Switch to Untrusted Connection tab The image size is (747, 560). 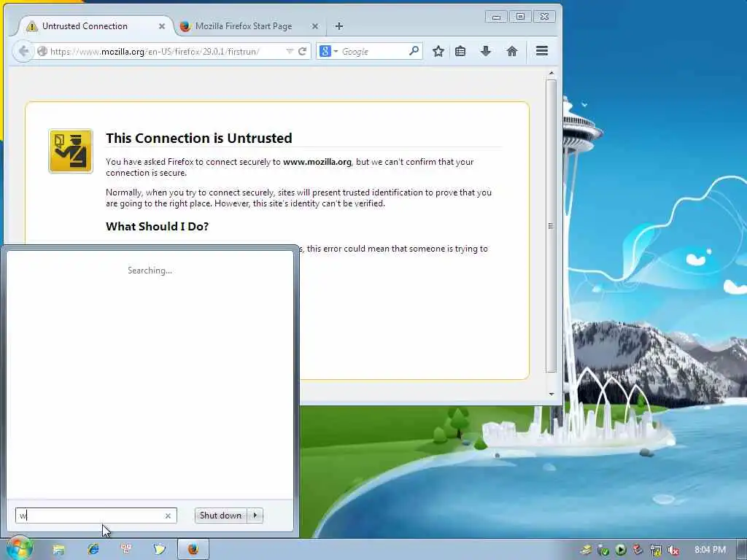(x=93, y=26)
